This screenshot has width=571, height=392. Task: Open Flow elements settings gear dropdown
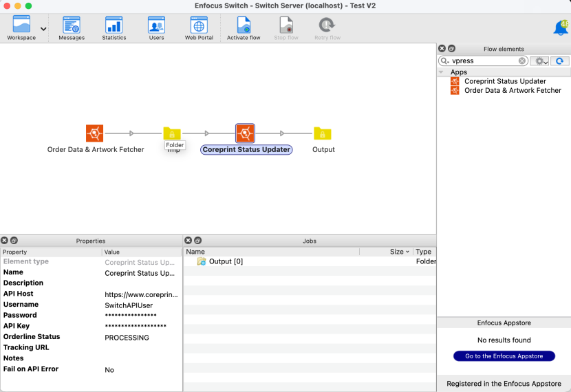tap(541, 61)
